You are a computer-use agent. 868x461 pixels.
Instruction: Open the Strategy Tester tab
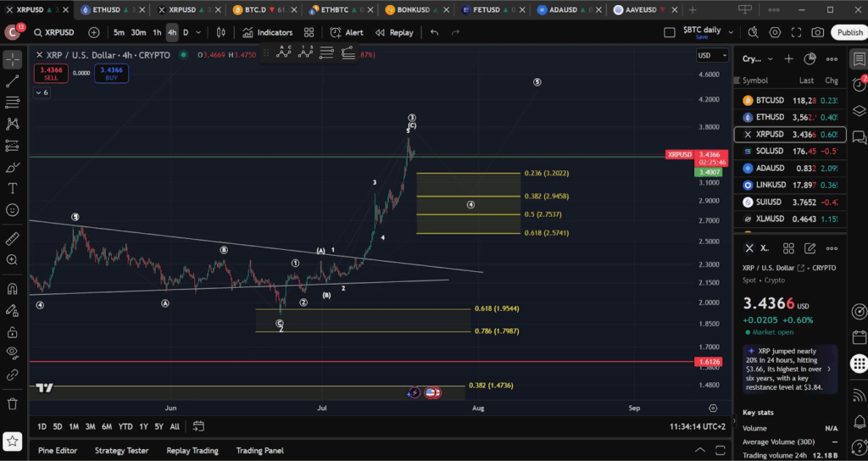click(121, 451)
